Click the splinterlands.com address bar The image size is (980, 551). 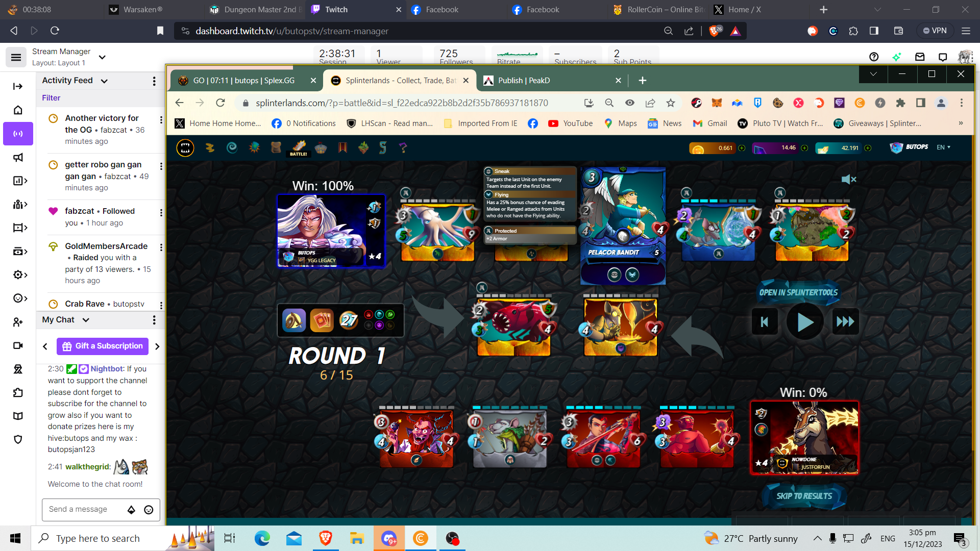click(402, 103)
